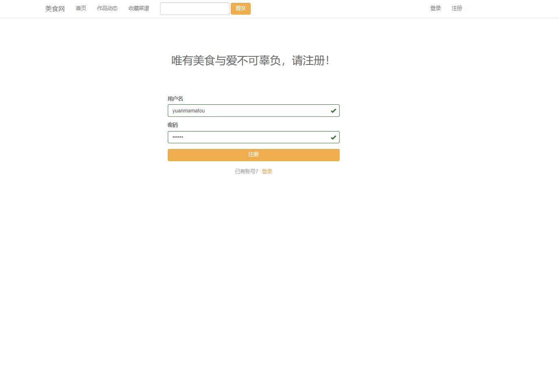The image size is (559, 392).
Task: Click the 已有账号 prompt text
Action: pyautogui.click(x=246, y=171)
